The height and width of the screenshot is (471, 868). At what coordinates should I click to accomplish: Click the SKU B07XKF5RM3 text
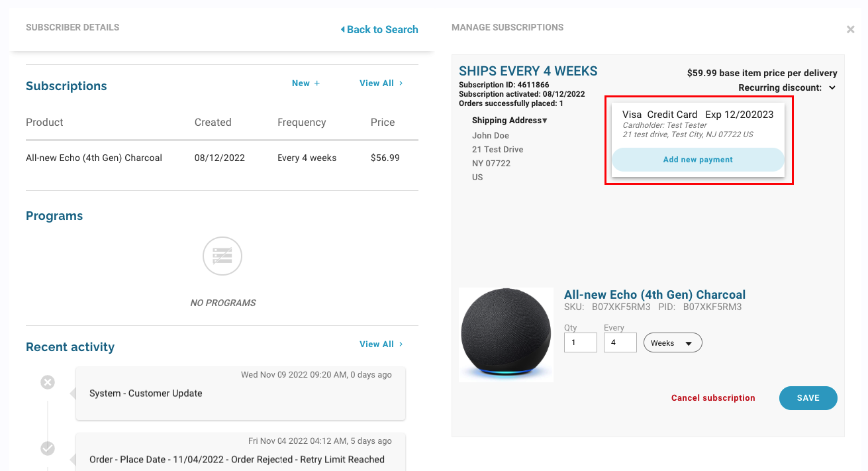pos(607,307)
